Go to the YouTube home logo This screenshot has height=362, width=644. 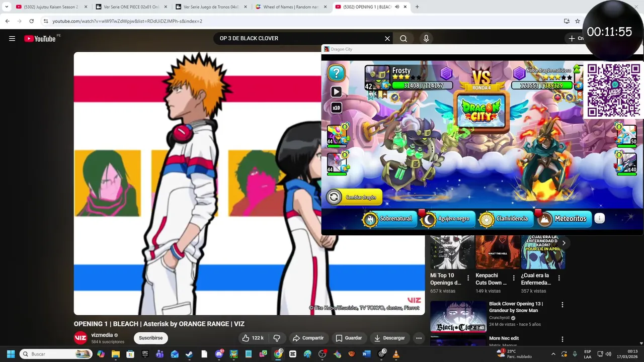(x=40, y=39)
